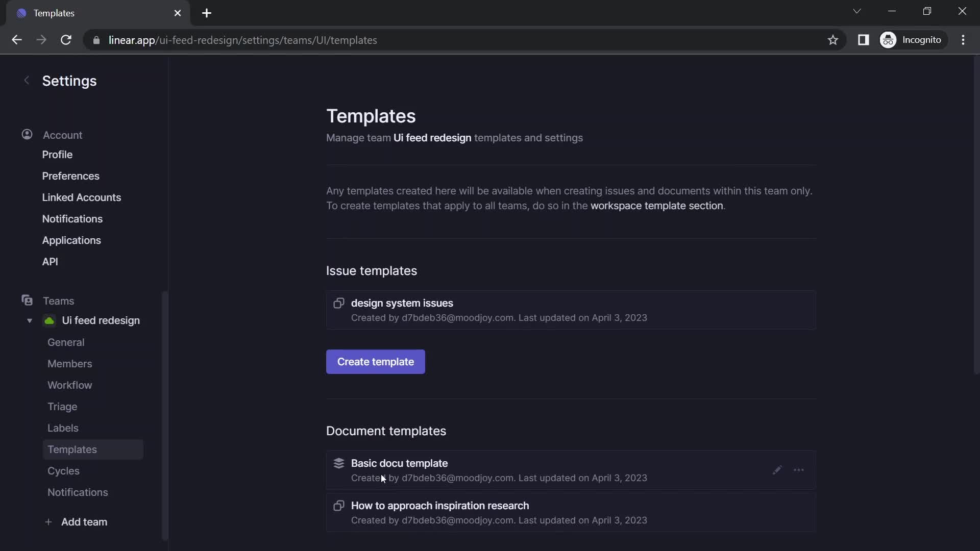Open the General team settings tab
This screenshot has height=551, width=980.
(66, 342)
